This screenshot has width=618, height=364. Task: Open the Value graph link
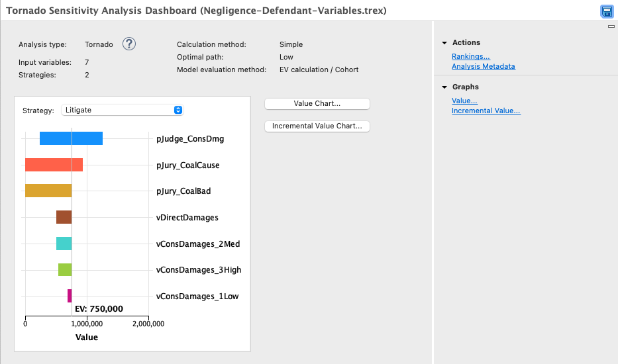point(464,101)
